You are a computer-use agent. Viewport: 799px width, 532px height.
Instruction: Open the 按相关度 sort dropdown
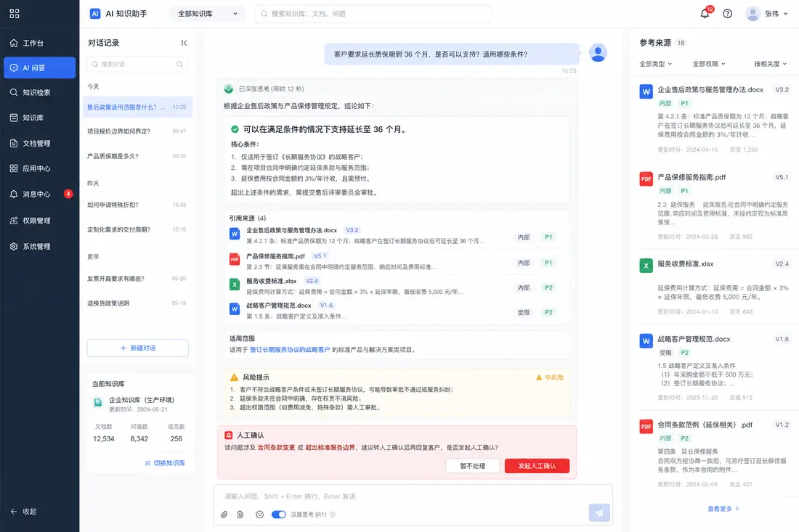point(771,64)
